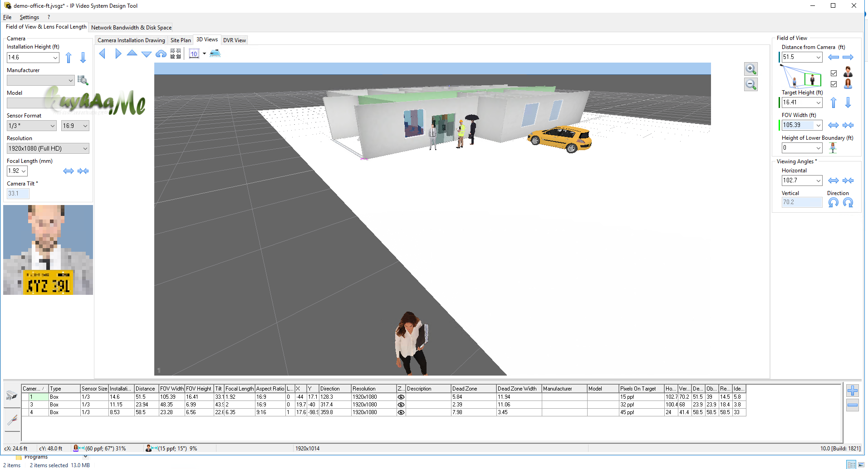The width and height of the screenshot is (868, 469).
Task: Zoom out the 3D view with the magnifier
Action: 751,84
